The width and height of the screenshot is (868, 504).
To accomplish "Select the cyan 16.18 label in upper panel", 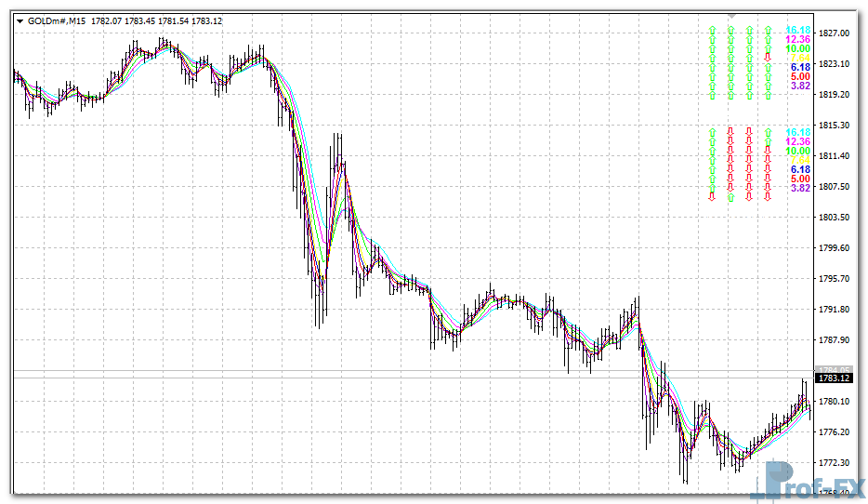I will point(798,30).
